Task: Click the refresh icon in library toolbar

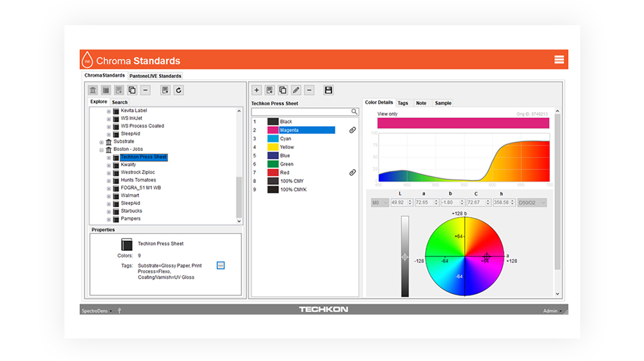Action: coord(179,90)
